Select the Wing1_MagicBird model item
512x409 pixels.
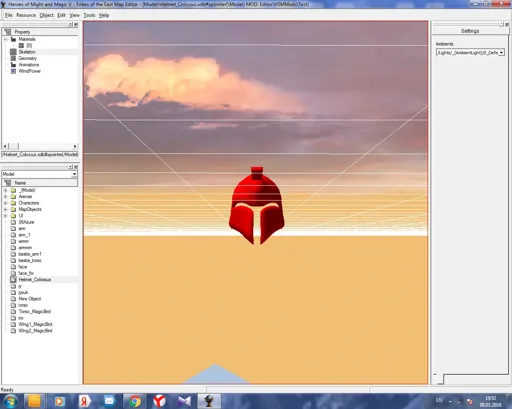[35, 324]
